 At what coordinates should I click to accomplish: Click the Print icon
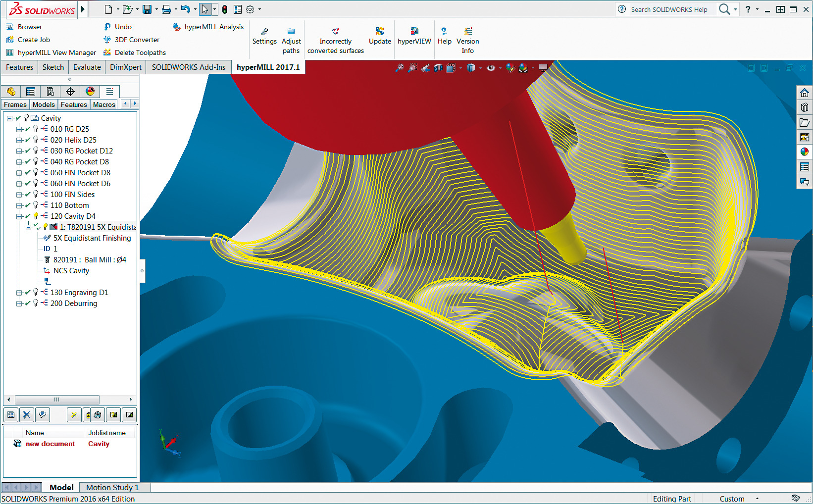166,9
